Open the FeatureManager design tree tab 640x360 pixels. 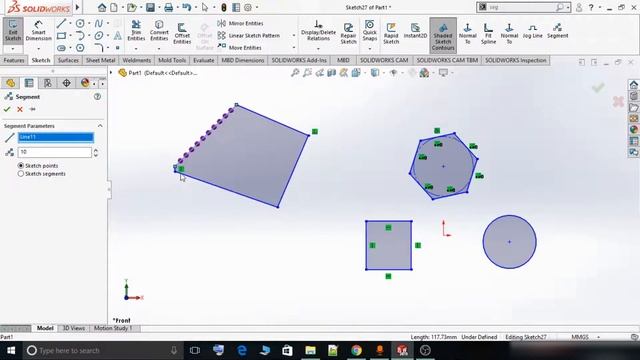tap(11, 83)
